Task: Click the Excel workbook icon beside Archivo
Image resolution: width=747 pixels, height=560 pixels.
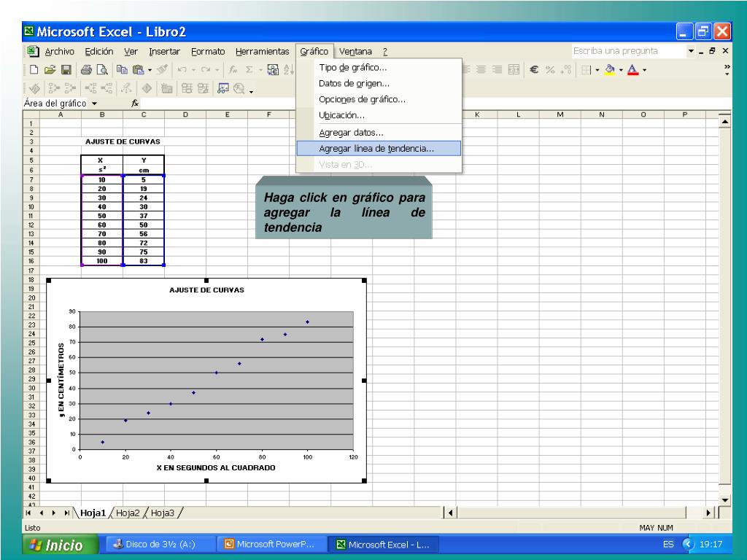Action: pyautogui.click(x=32, y=51)
